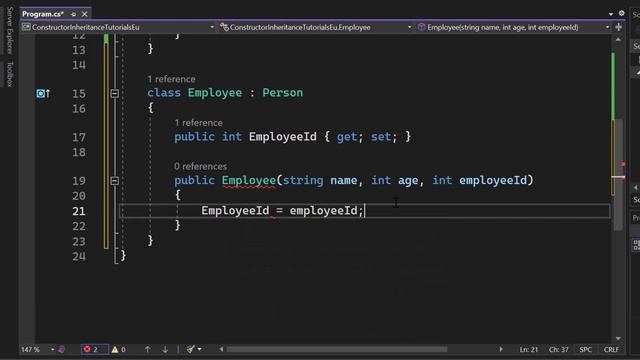Show the 1 reference link above class Employee
The width and height of the screenshot is (640, 360).
(x=171, y=79)
